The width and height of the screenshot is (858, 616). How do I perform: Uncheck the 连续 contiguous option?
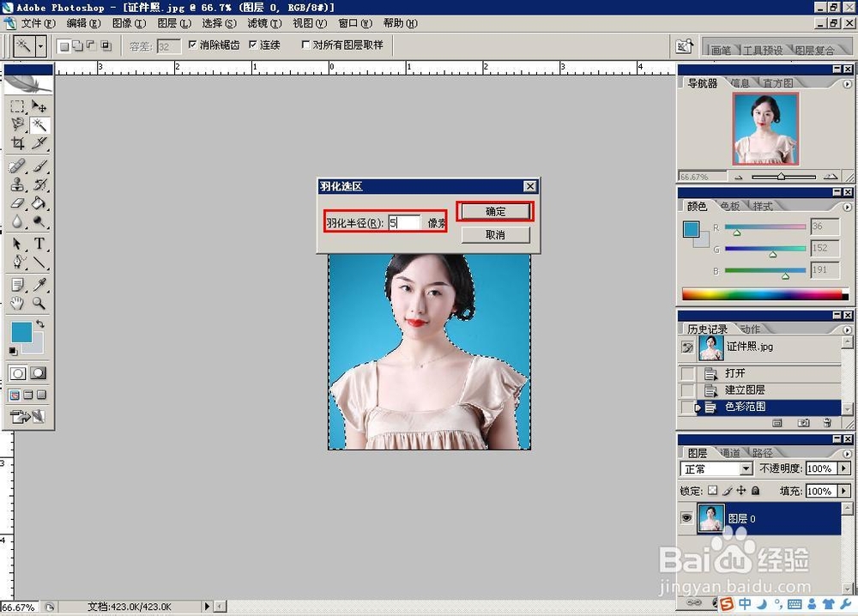pyautogui.click(x=253, y=45)
